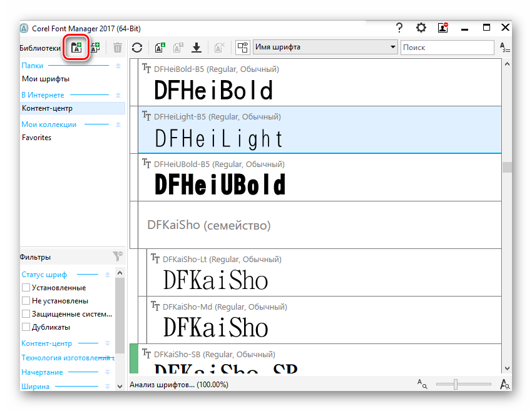Collapse the В Интернете section arrow
Image resolution: width=532 pixels, height=411 pixels.
[118, 95]
